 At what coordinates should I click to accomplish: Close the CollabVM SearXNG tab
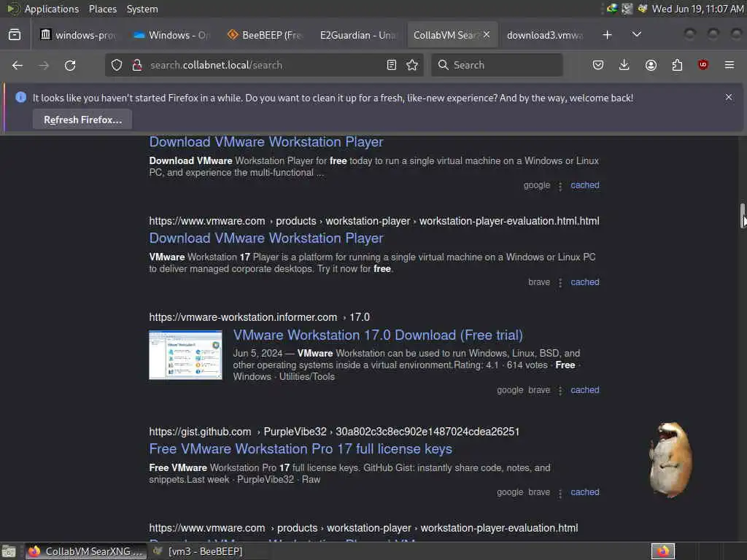(x=487, y=35)
